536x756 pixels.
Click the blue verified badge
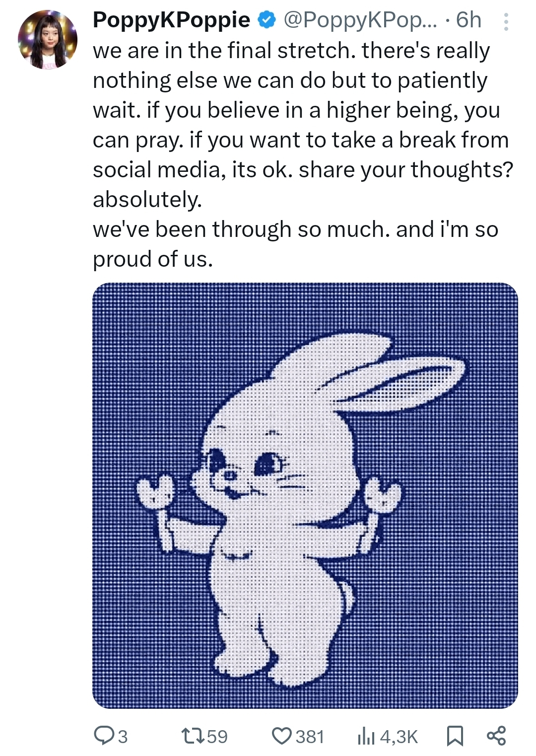click(x=267, y=20)
